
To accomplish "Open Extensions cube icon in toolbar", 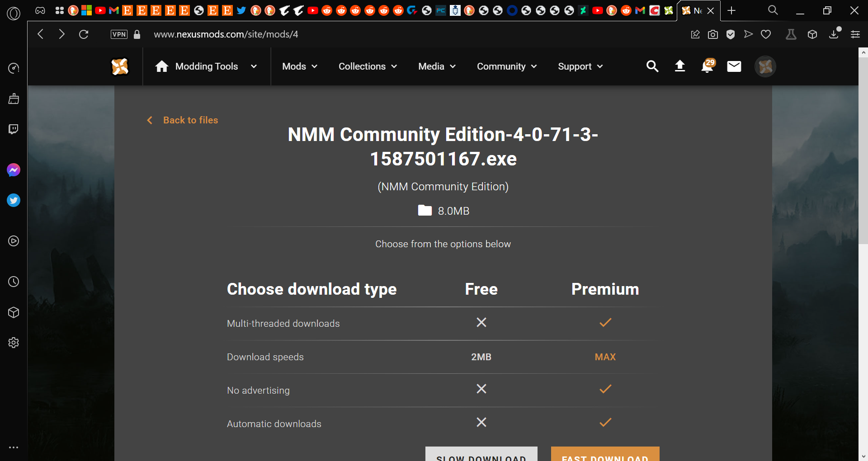I will tap(812, 34).
